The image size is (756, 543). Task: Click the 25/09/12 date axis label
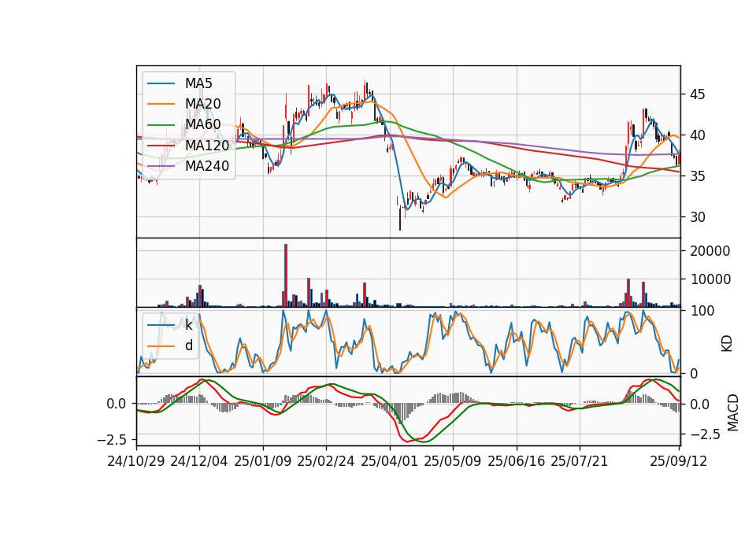(x=679, y=461)
